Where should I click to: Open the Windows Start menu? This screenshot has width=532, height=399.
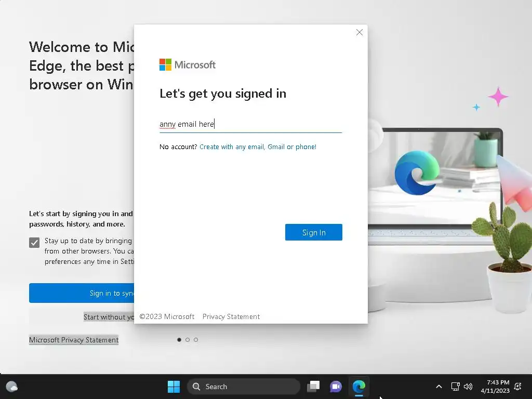click(174, 387)
